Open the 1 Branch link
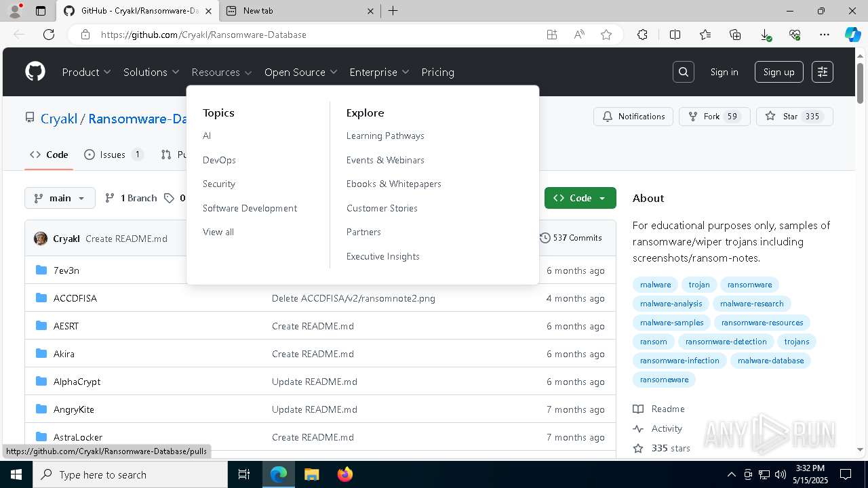The height and width of the screenshot is (488, 868). (131, 198)
